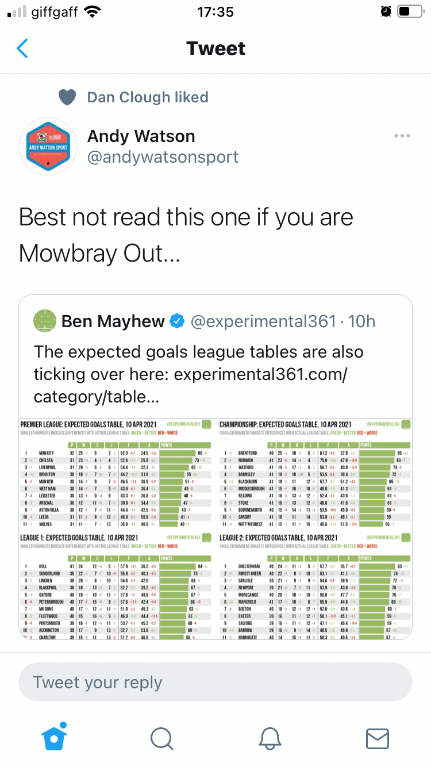Open the Notifications bell icon
Screen dimensions: 431x767
[270, 739]
